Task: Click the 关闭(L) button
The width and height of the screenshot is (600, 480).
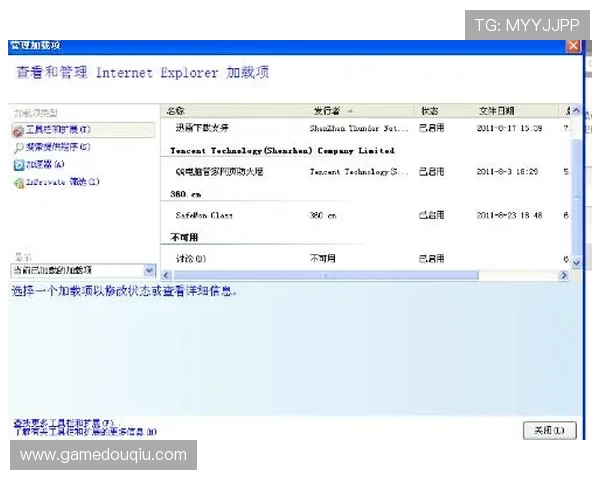Action: [x=549, y=431]
